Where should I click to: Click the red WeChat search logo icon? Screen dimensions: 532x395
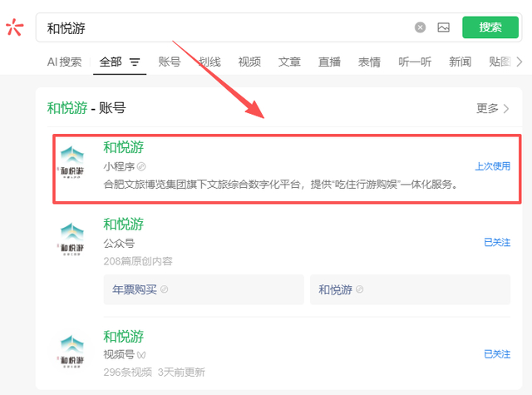15,27
